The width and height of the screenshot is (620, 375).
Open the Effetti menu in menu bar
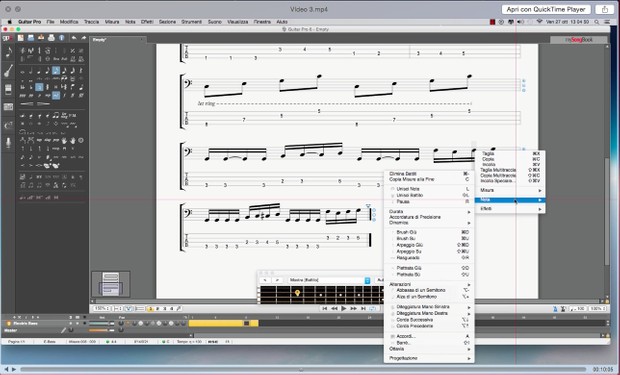tap(147, 22)
